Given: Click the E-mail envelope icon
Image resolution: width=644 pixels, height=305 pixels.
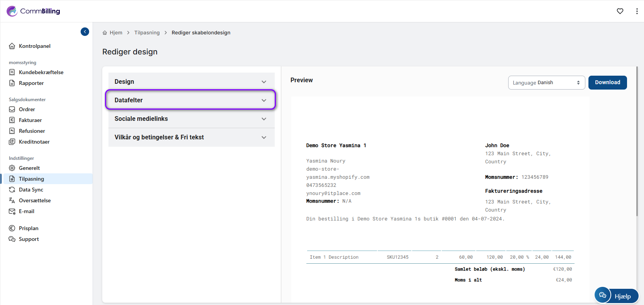Looking at the screenshot, I should (x=12, y=211).
